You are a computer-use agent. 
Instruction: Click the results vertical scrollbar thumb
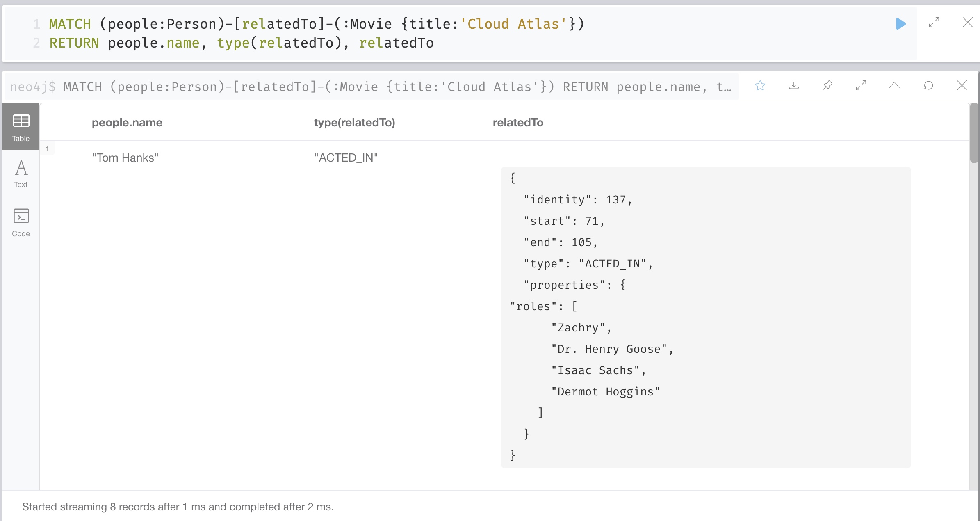point(974,133)
